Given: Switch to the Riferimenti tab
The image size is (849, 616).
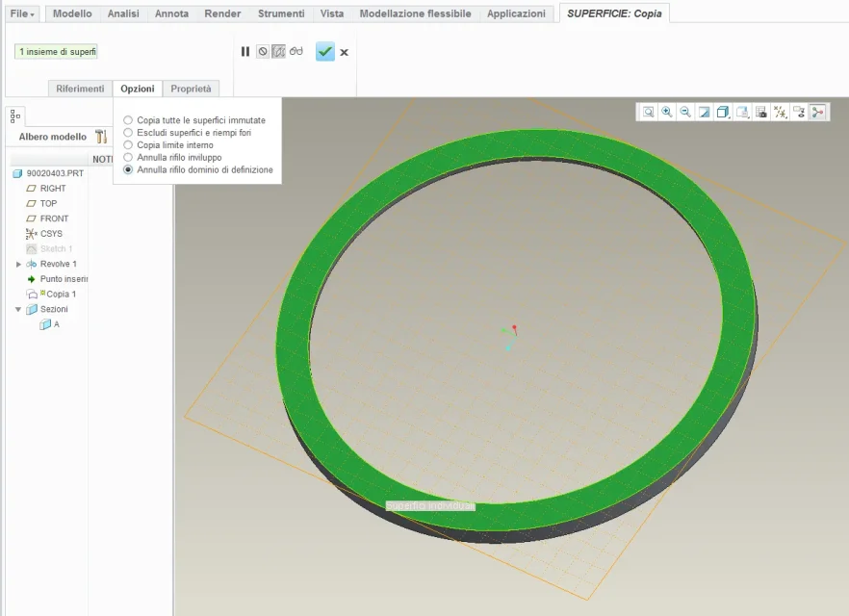Looking at the screenshot, I should 80,89.
